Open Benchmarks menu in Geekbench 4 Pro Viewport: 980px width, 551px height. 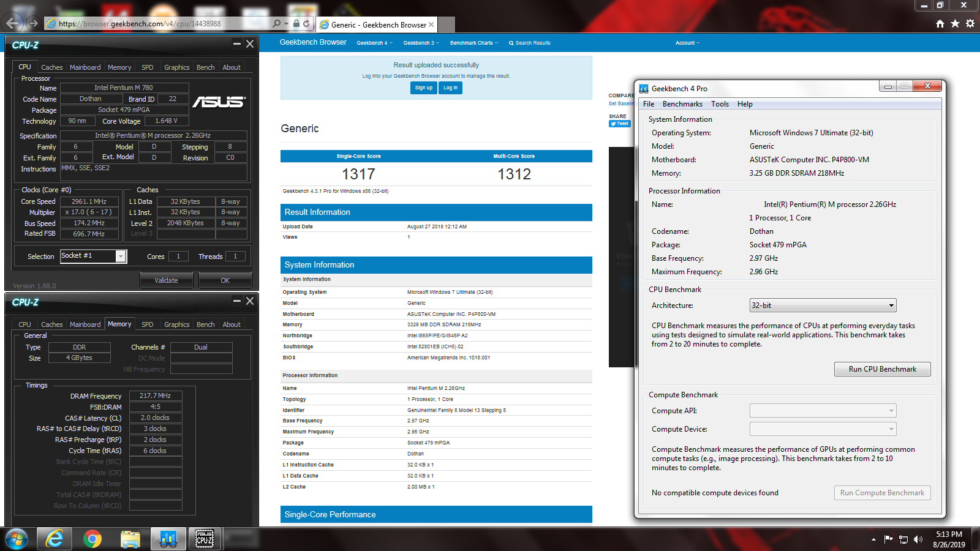682,104
